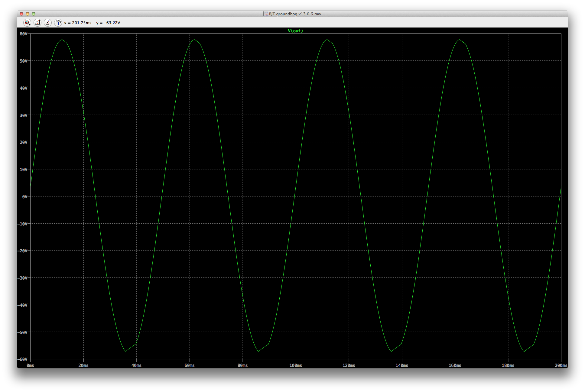Click the -60V vertical axis label

click(x=22, y=359)
